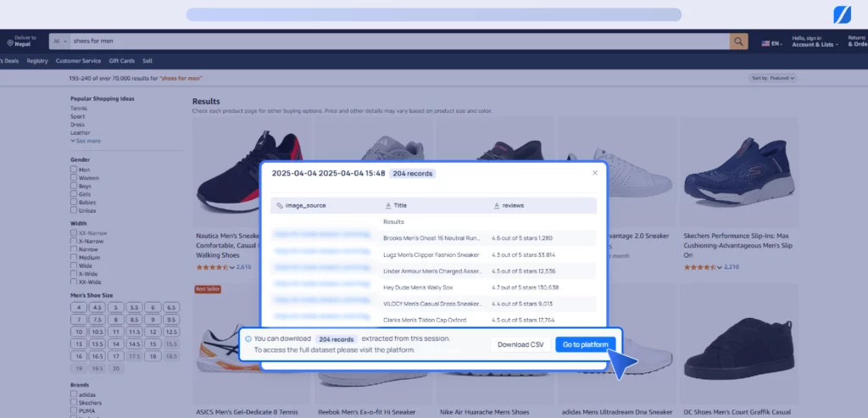The width and height of the screenshot is (868, 418).
Task: Check the Men gender checkbox
Action: tap(74, 169)
